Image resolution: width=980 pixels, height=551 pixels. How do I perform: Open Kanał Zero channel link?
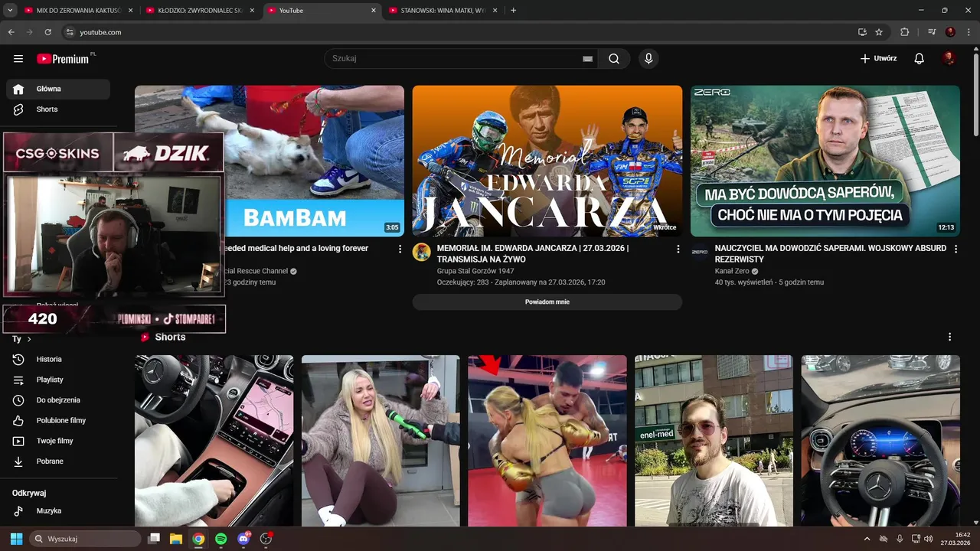tap(732, 271)
